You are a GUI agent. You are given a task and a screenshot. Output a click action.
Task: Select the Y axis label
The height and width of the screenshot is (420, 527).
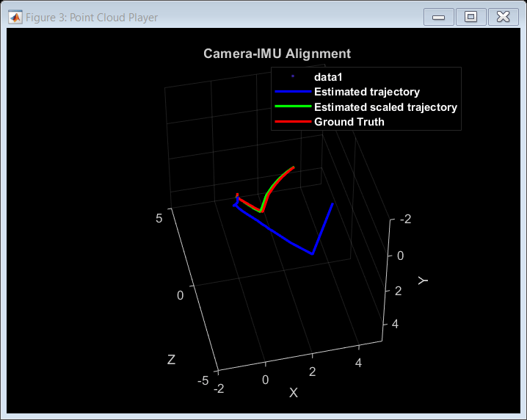click(x=423, y=280)
